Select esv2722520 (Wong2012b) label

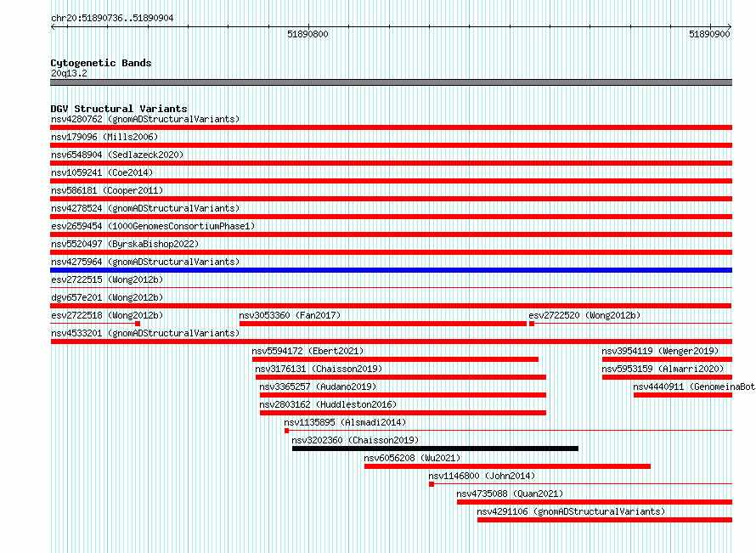584,315
